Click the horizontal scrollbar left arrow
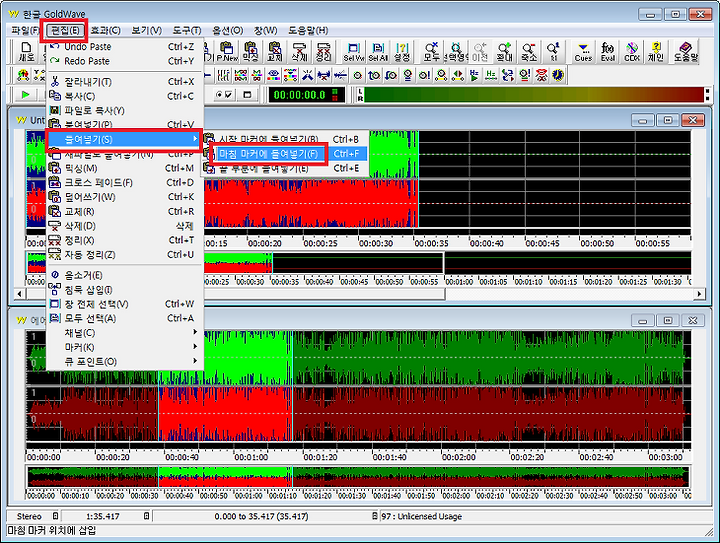The height and width of the screenshot is (543, 720). (x=19, y=293)
